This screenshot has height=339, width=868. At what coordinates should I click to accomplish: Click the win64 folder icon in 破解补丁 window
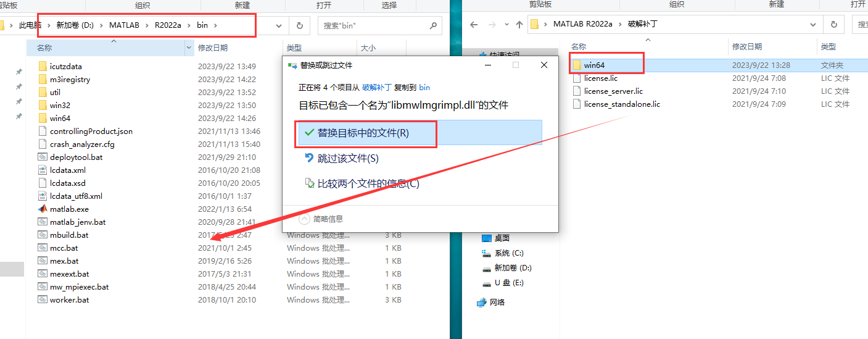pos(577,65)
